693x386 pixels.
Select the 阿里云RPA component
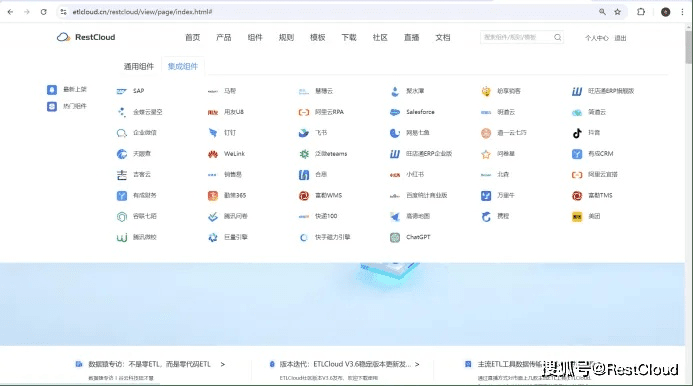[x=321, y=112]
